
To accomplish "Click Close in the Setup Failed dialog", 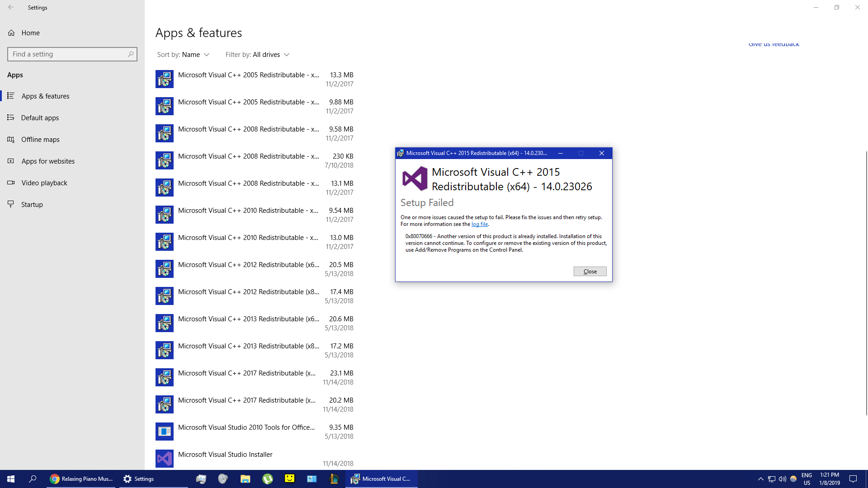I will 590,271.
